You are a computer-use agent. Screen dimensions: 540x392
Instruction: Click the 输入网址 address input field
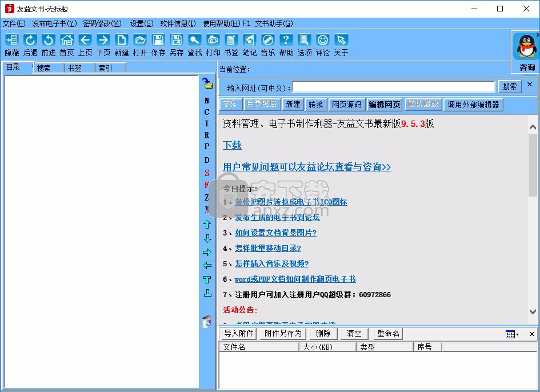pyautogui.click(x=393, y=87)
